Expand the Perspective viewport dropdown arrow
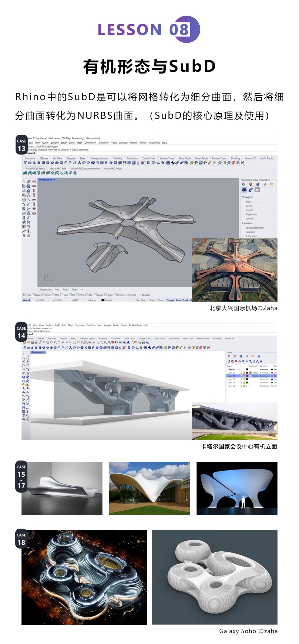The height and width of the screenshot is (644, 299). [55, 180]
